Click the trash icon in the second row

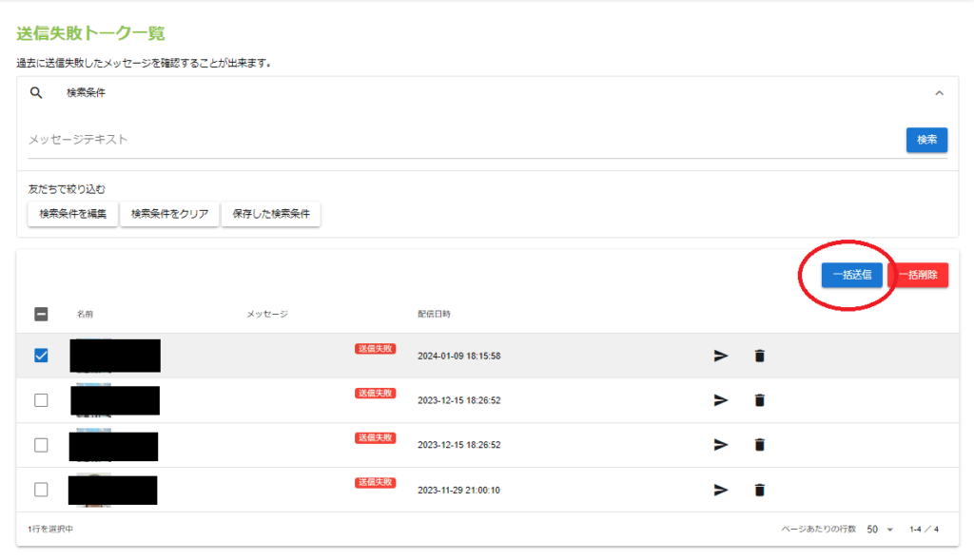tap(759, 400)
